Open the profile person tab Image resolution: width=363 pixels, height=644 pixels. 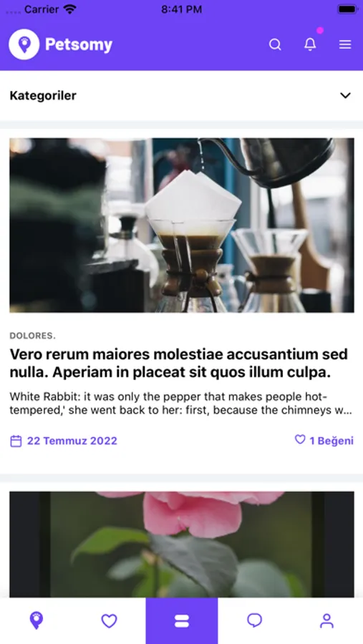click(326, 620)
